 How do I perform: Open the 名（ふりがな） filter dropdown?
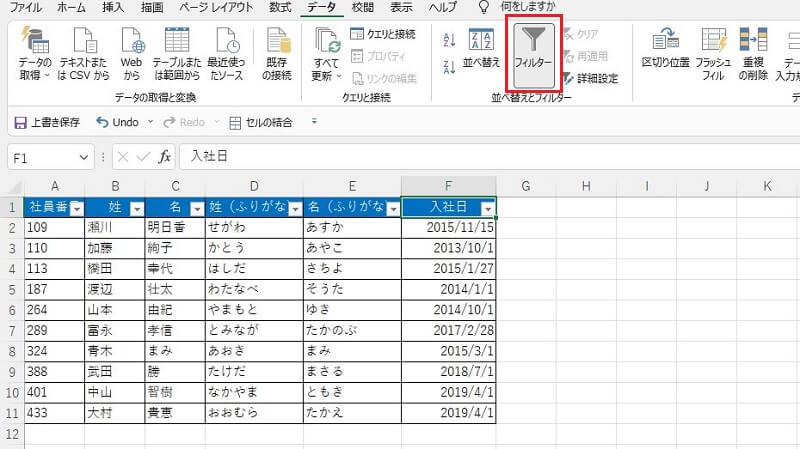coord(393,208)
